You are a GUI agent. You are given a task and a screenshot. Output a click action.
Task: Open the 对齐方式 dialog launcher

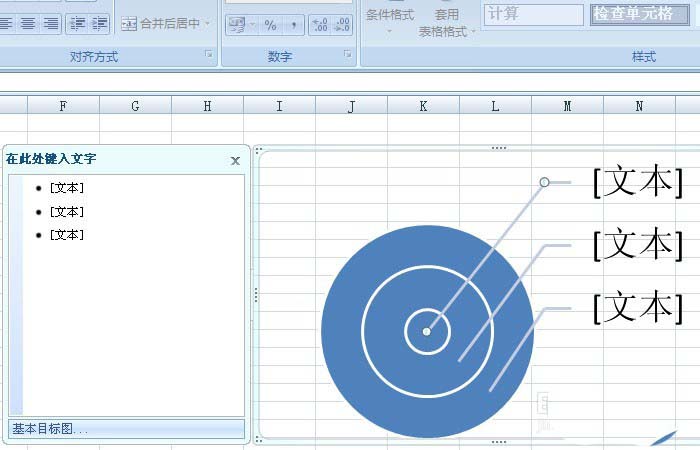(209, 55)
